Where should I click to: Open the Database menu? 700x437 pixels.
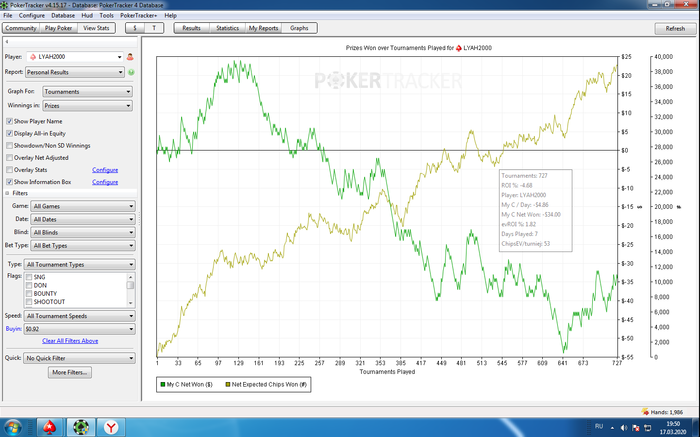[63, 15]
